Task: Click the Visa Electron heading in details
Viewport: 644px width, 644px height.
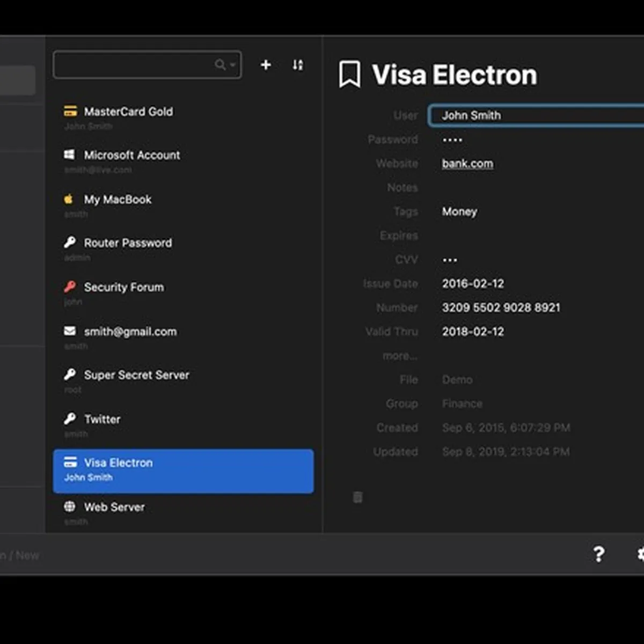Action: (455, 75)
